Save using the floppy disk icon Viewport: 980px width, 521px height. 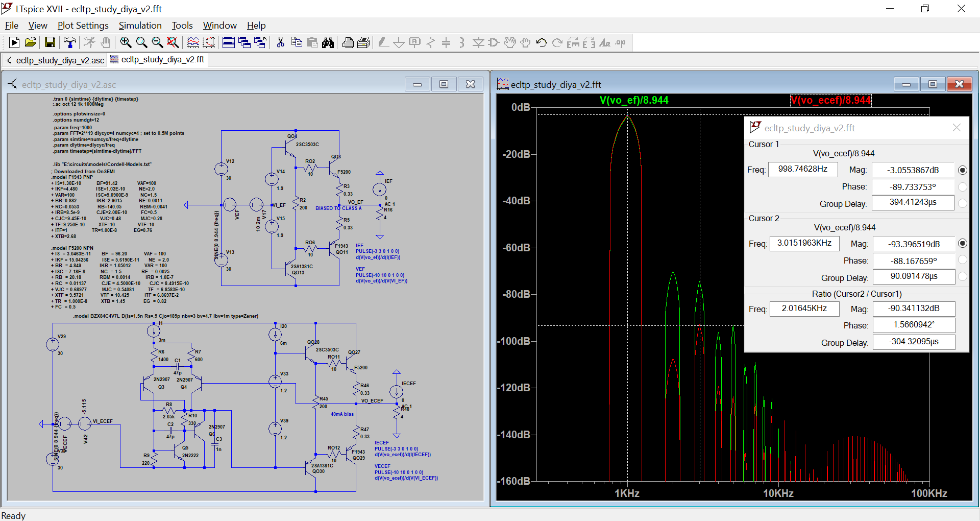(50, 43)
